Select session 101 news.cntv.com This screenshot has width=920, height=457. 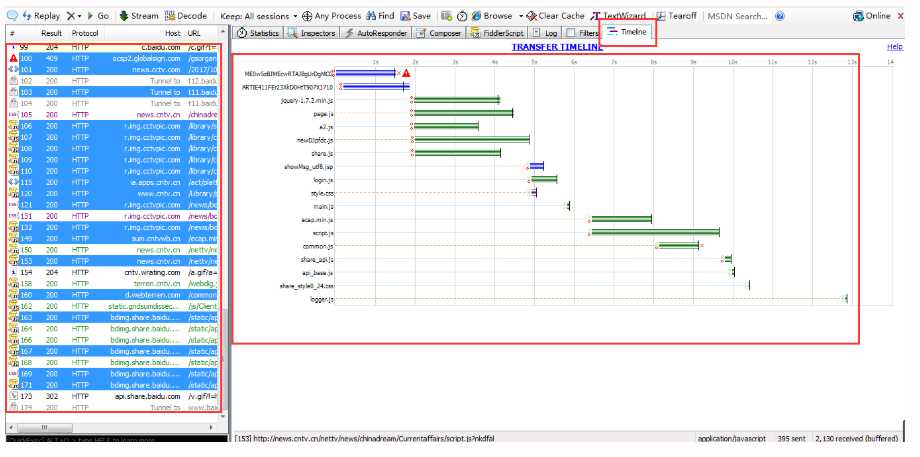coord(112,69)
